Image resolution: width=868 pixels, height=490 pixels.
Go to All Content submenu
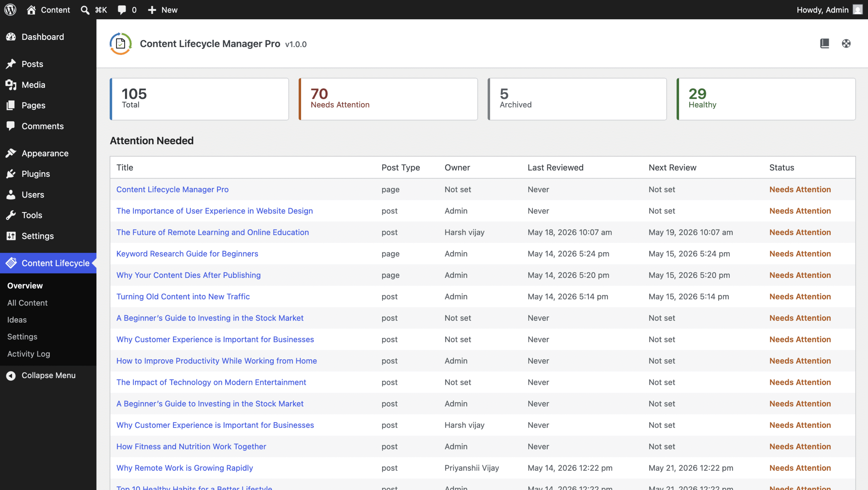pos(27,303)
